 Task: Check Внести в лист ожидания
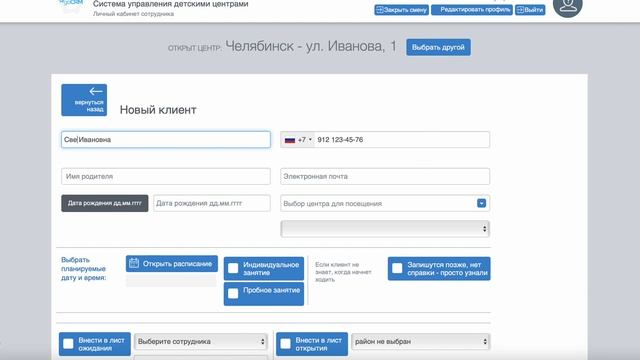tap(69, 344)
